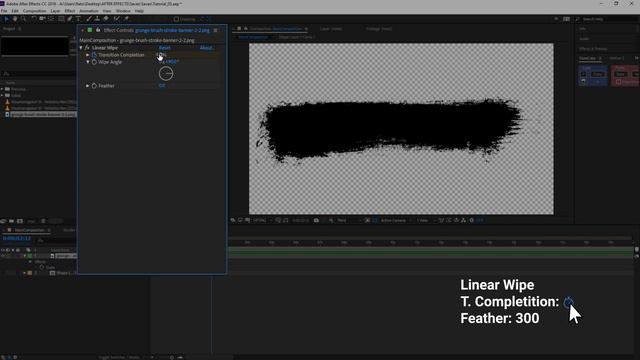
Task: Select the Horizontal Type tool
Action: (x=78, y=19)
